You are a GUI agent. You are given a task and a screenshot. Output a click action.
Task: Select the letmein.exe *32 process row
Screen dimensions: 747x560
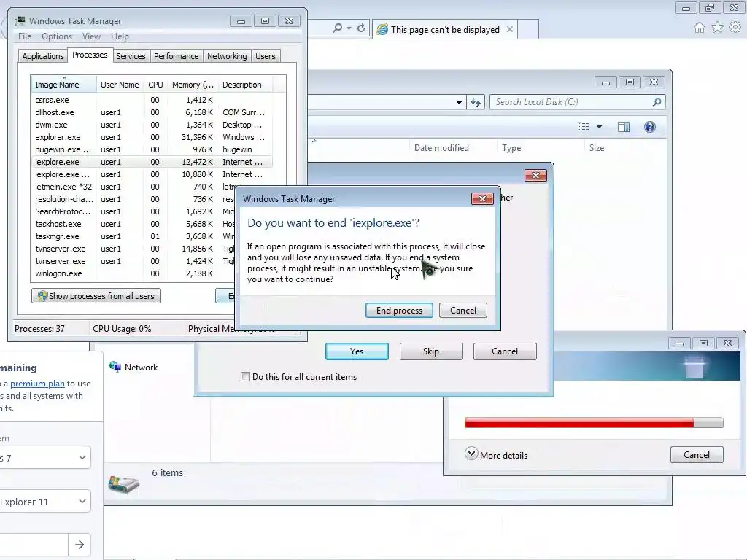152,187
